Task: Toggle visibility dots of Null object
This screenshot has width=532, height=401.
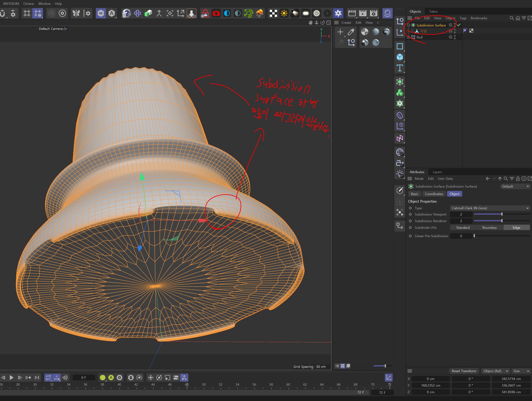Action: click(454, 37)
